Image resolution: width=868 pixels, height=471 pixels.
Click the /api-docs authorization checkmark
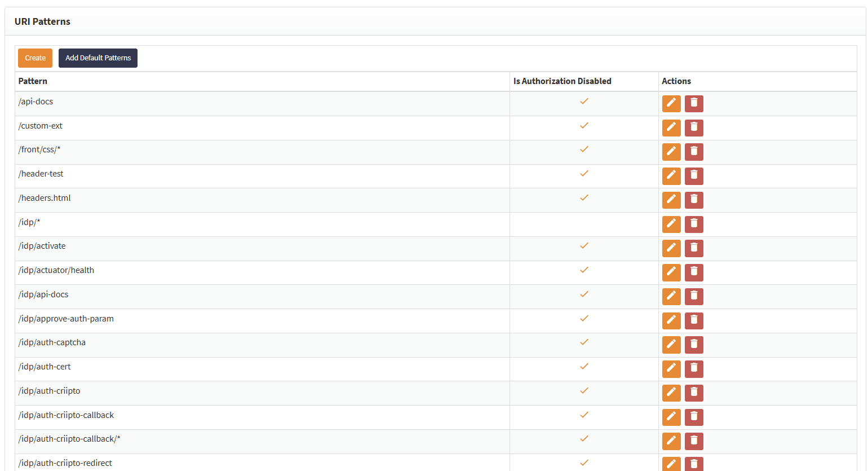(584, 102)
